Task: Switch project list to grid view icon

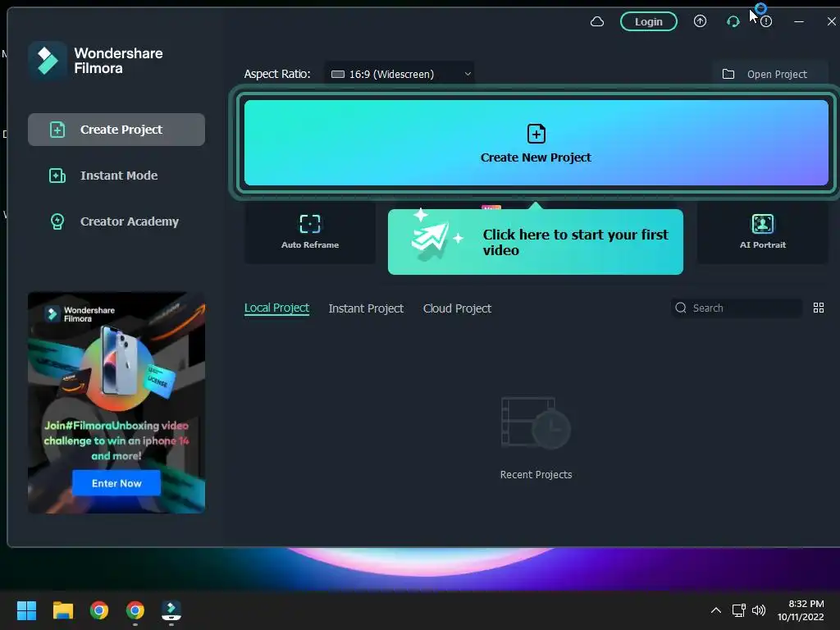Action: pos(818,308)
